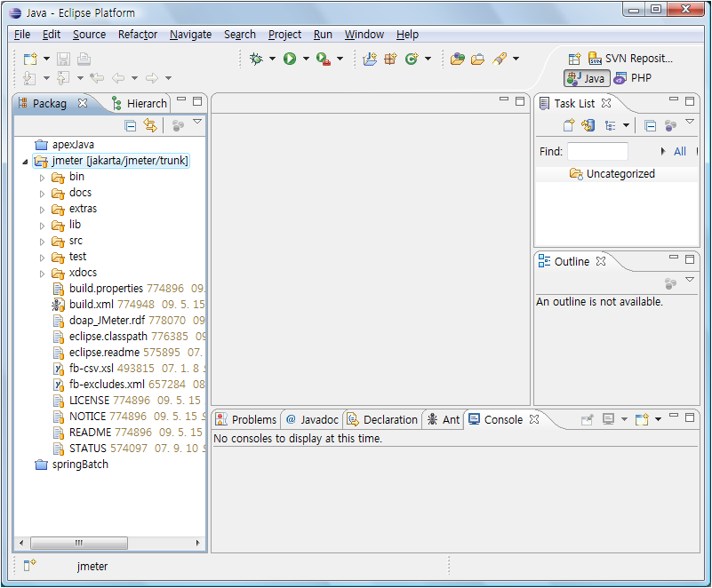Switch to the Java perspective
712x588 pixels.
pos(587,78)
